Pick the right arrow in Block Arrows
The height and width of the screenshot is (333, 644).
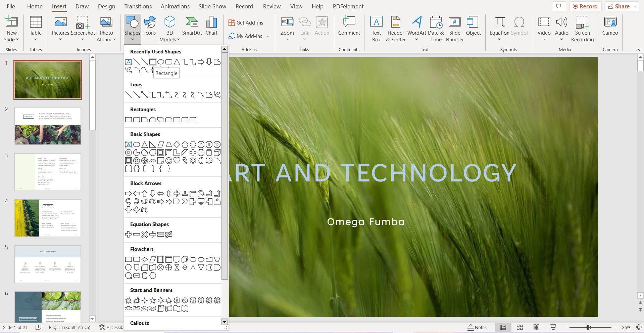pos(128,194)
